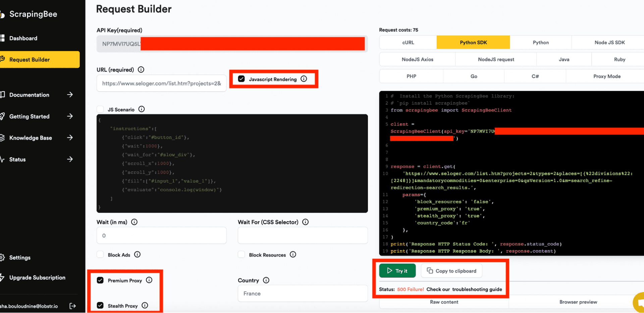Click the Knowledge Base layers icon

[x=2, y=138]
